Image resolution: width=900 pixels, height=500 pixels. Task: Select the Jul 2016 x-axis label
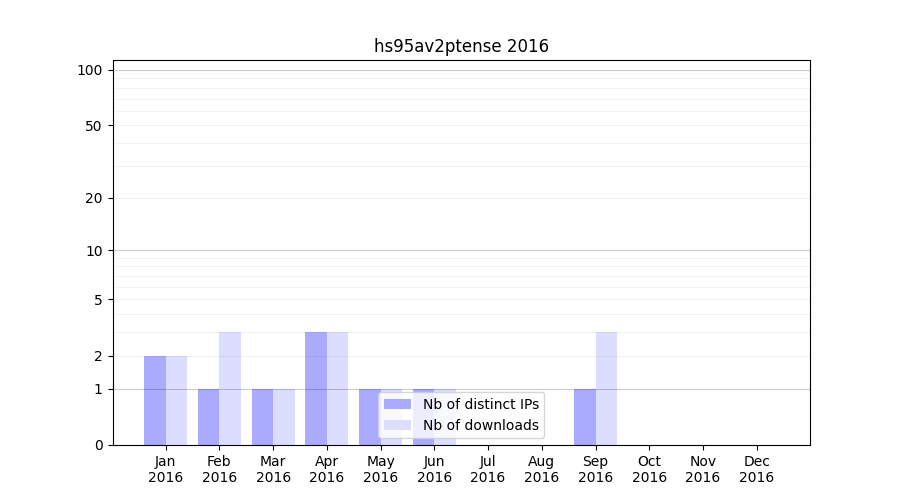click(488, 469)
